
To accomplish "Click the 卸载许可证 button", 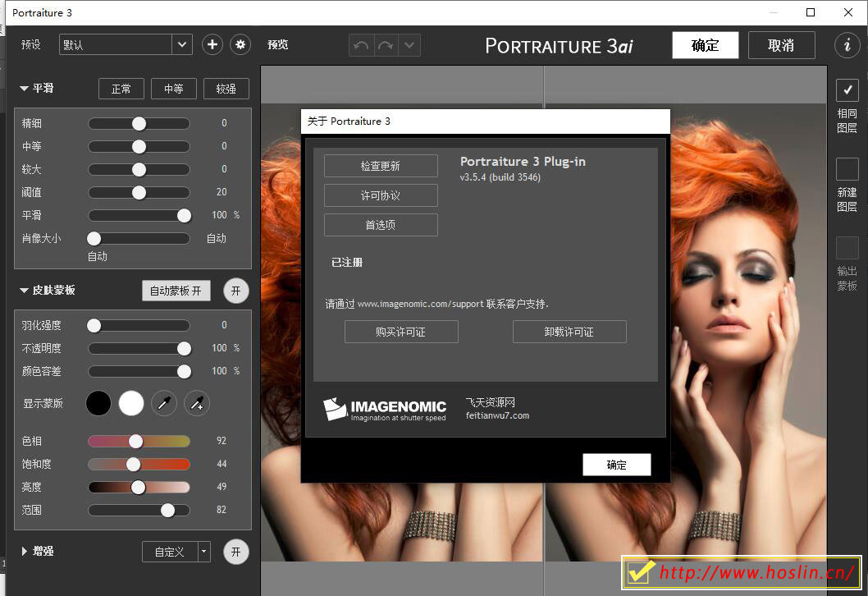I will pos(569,332).
